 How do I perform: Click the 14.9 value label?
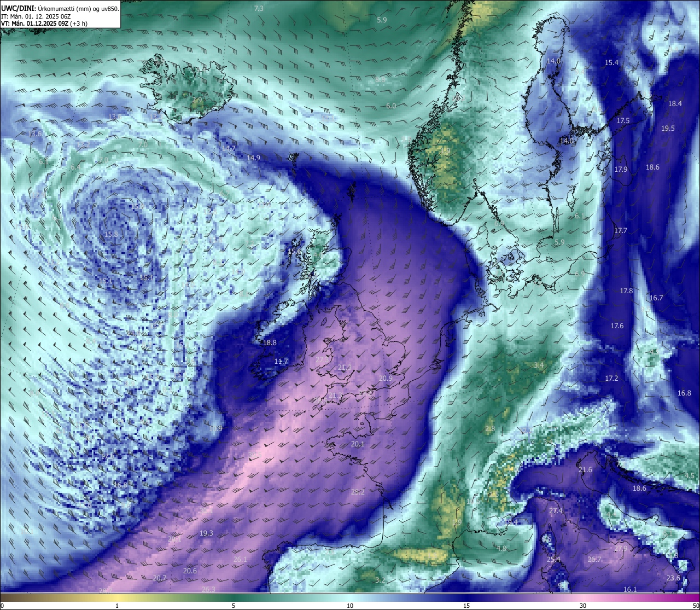pyautogui.click(x=253, y=158)
